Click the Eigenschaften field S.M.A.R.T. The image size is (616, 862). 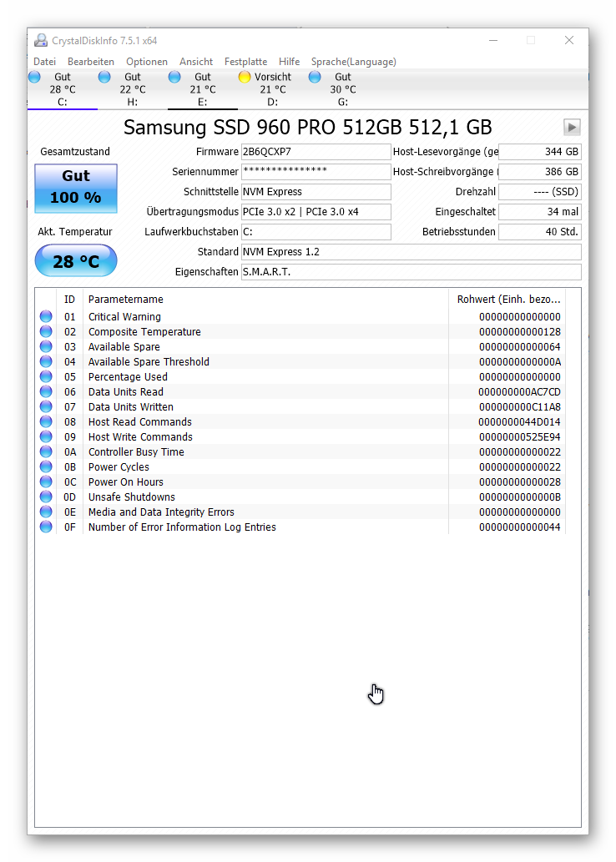pyautogui.click(x=412, y=271)
